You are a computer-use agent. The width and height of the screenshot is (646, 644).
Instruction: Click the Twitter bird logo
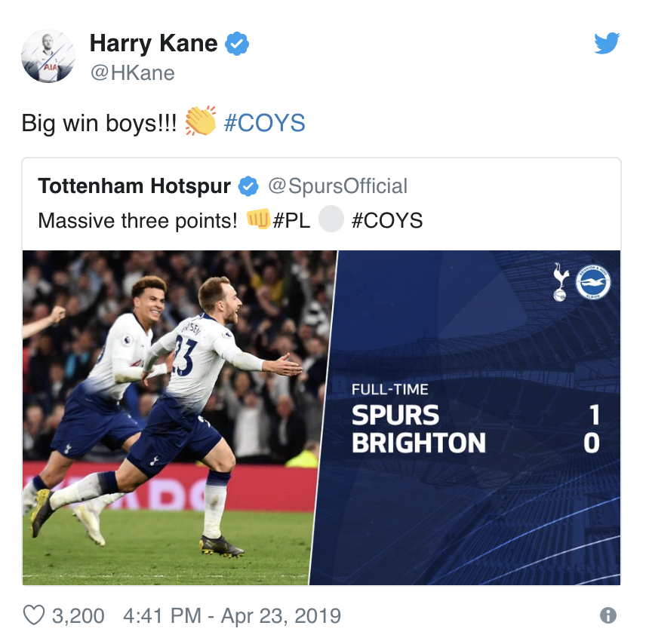coord(607,43)
